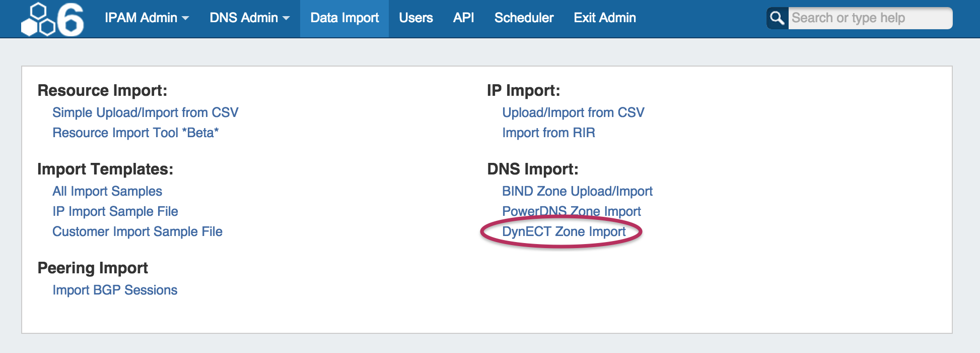Open the Users menu item

[x=415, y=18]
